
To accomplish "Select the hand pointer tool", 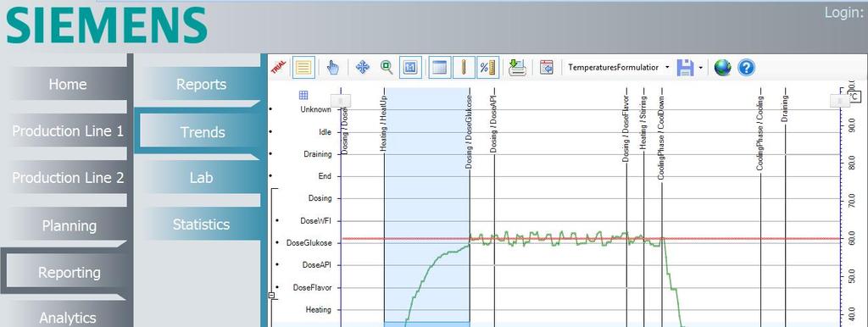I will (x=332, y=68).
